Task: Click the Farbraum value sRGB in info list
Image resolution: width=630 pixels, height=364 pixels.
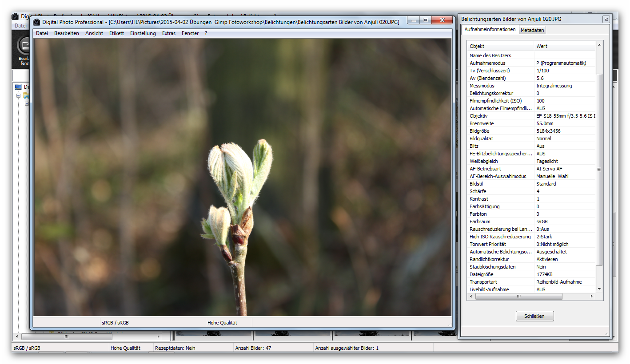Action: (x=542, y=222)
